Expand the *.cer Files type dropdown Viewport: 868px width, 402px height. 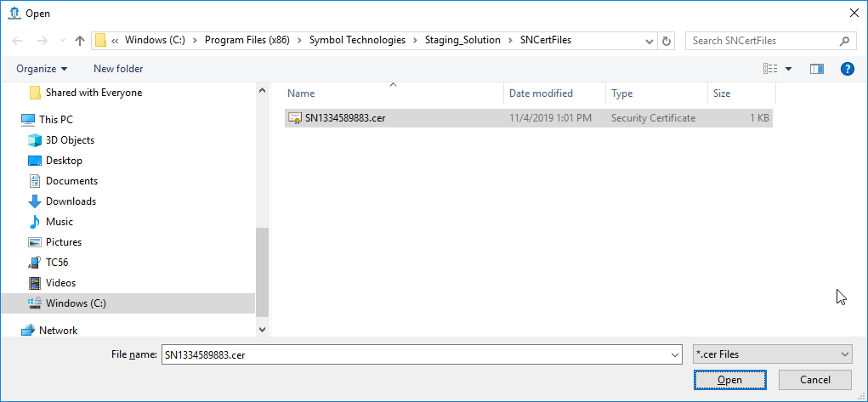pos(772,354)
